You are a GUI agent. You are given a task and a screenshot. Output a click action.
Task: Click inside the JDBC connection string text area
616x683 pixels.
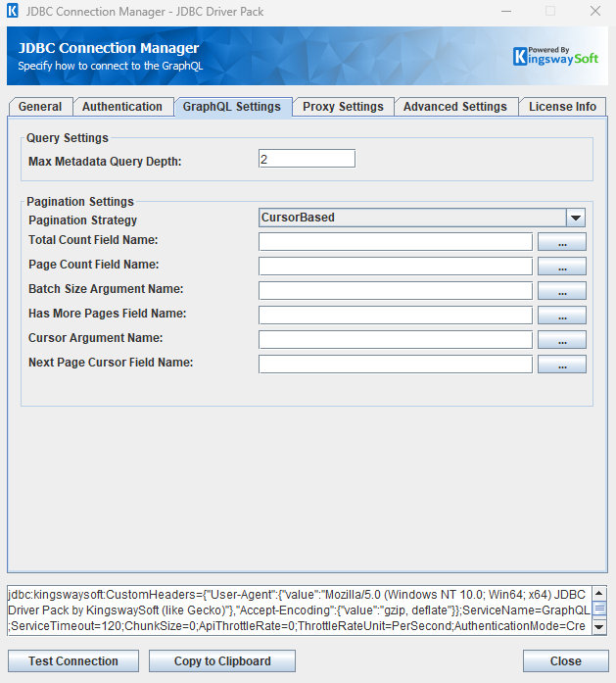[300, 610]
